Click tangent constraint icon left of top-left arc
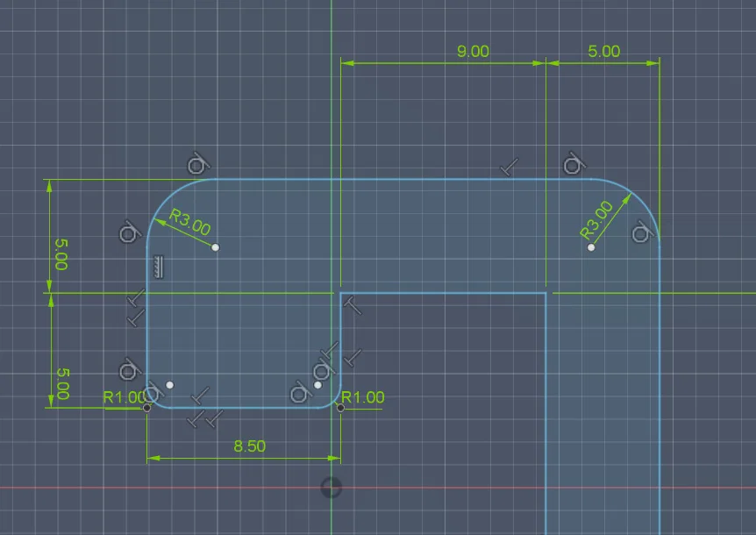The height and width of the screenshot is (535, 756). [130, 232]
